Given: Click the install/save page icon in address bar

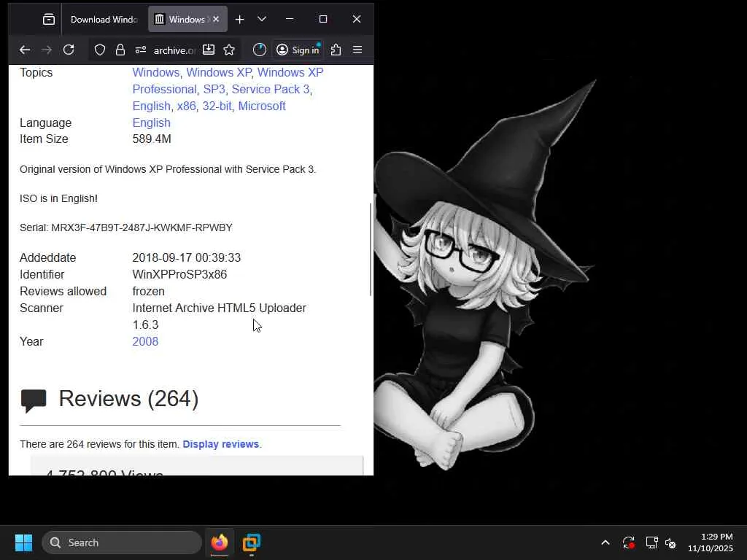Looking at the screenshot, I should tap(209, 50).
